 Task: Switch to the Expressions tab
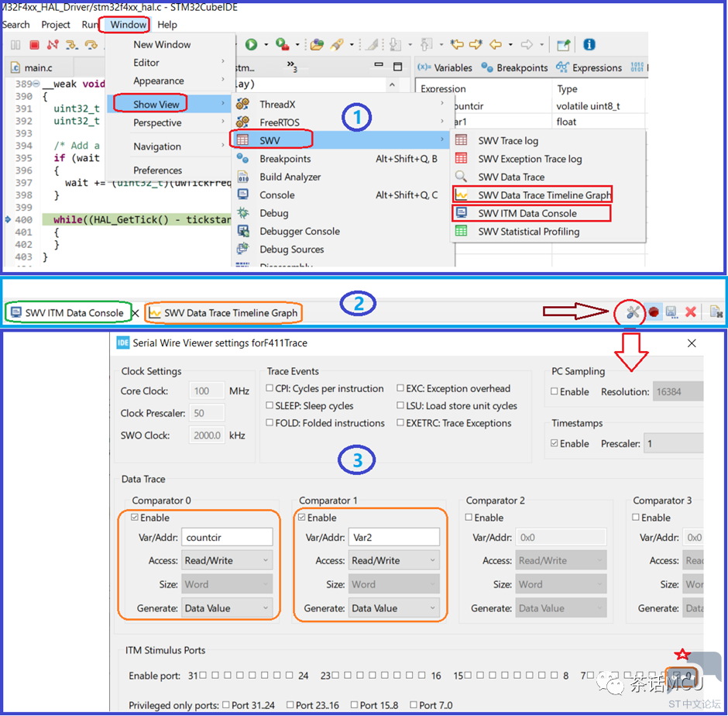[x=589, y=68]
